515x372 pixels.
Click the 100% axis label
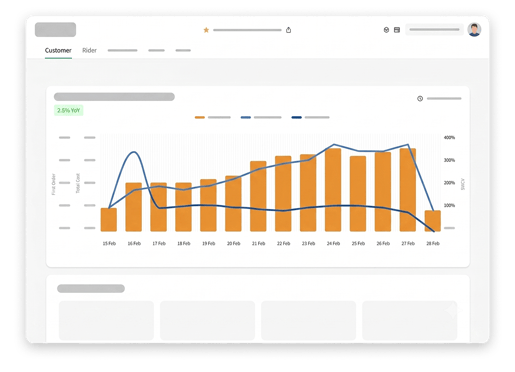pos(449,205)
